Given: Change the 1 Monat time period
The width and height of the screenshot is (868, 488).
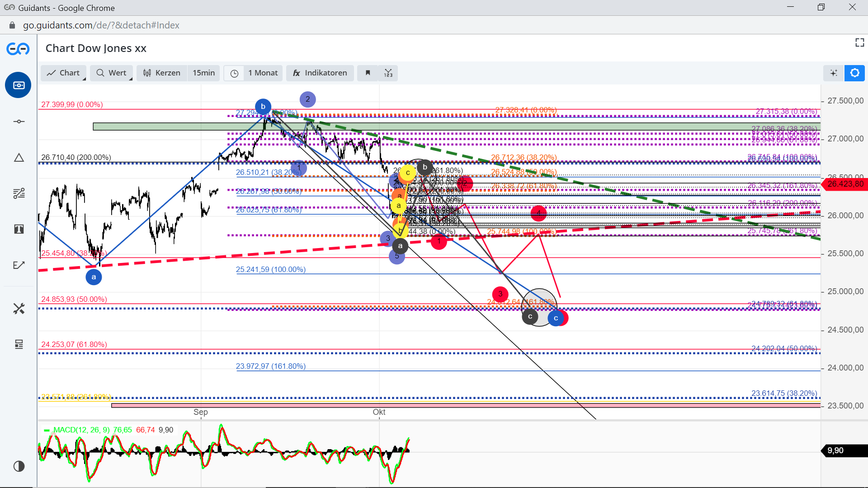Looking at the screenshot, I should (x=263, y=73).
